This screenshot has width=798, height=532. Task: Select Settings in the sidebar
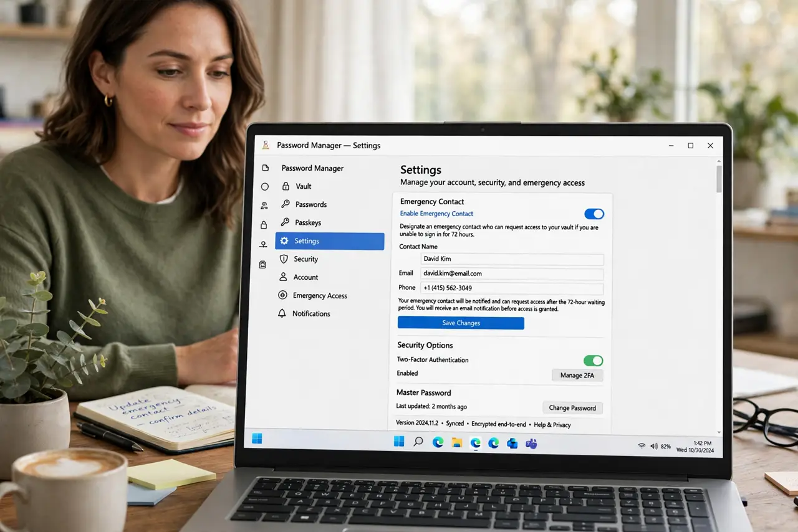(329, 241)
